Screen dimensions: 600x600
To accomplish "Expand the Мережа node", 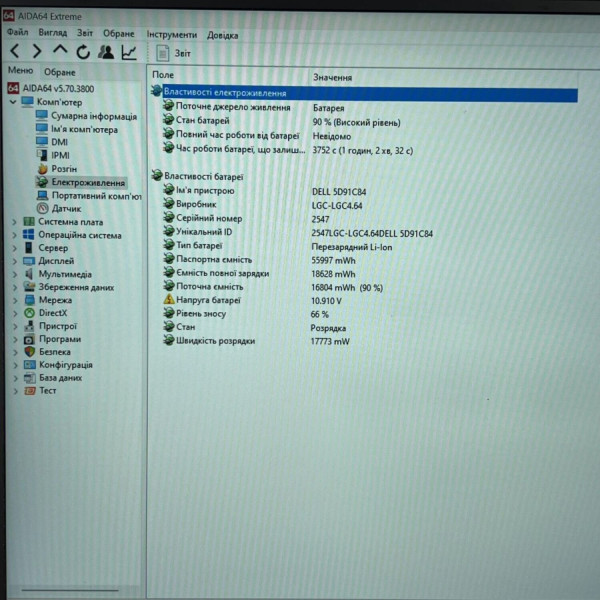I will pyautogui.click(x=15, y=300).
